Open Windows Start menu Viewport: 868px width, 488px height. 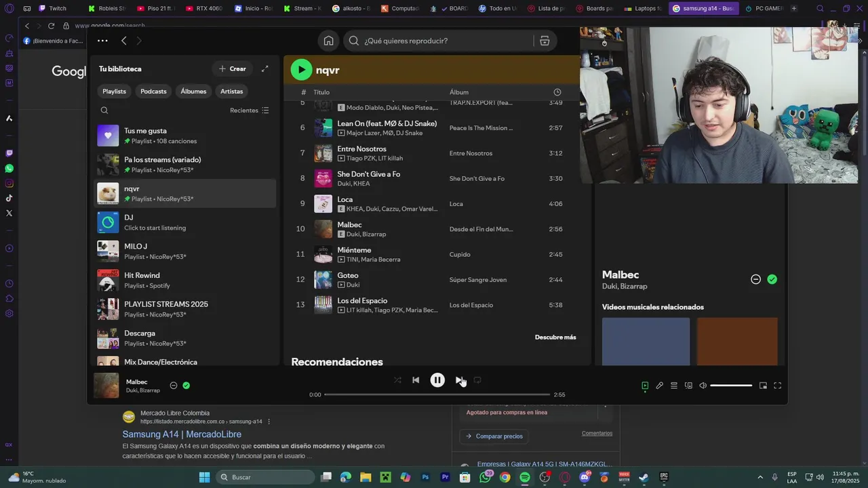(x=204, y=477)
